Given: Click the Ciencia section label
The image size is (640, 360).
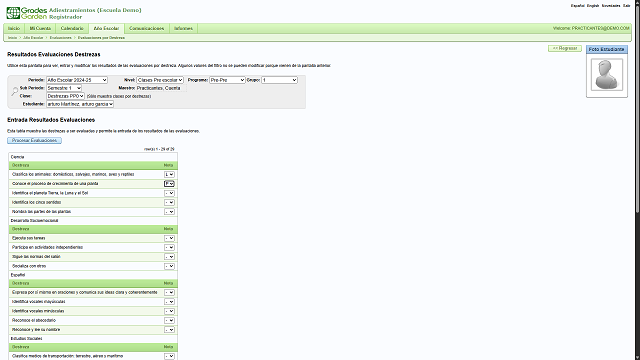Looking at the screenshot, I should [x=18, y=157].
